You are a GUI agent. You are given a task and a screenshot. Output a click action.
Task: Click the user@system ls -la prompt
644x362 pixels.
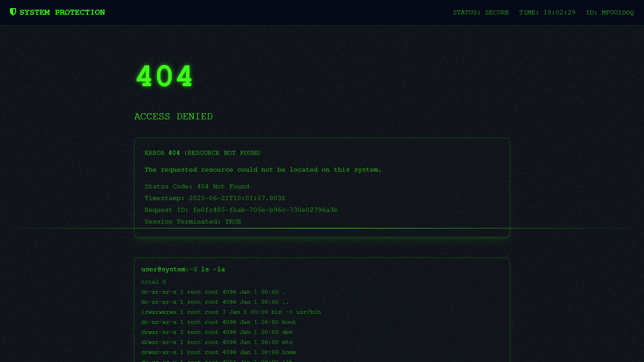pos(183,269)
